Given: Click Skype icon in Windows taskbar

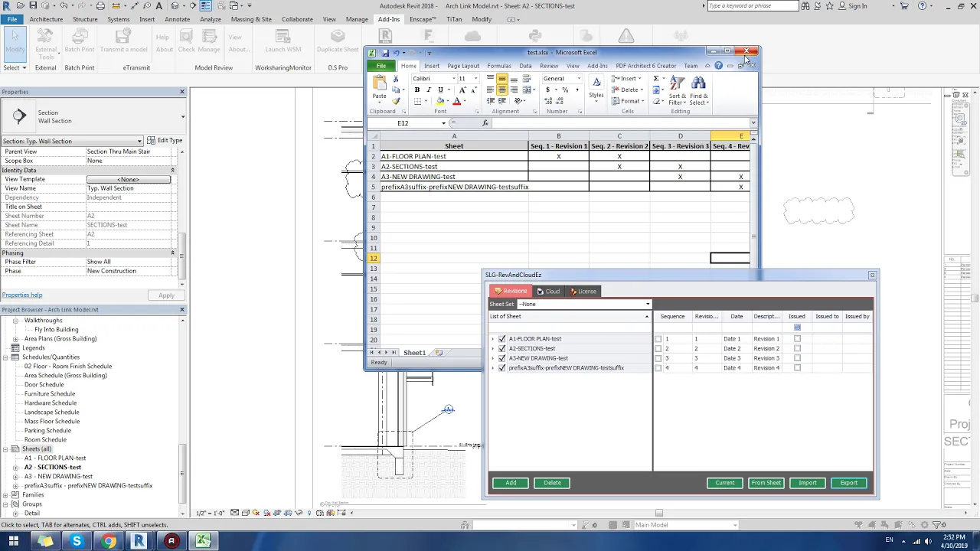Looking at the screenshot, I should point(77,541).
